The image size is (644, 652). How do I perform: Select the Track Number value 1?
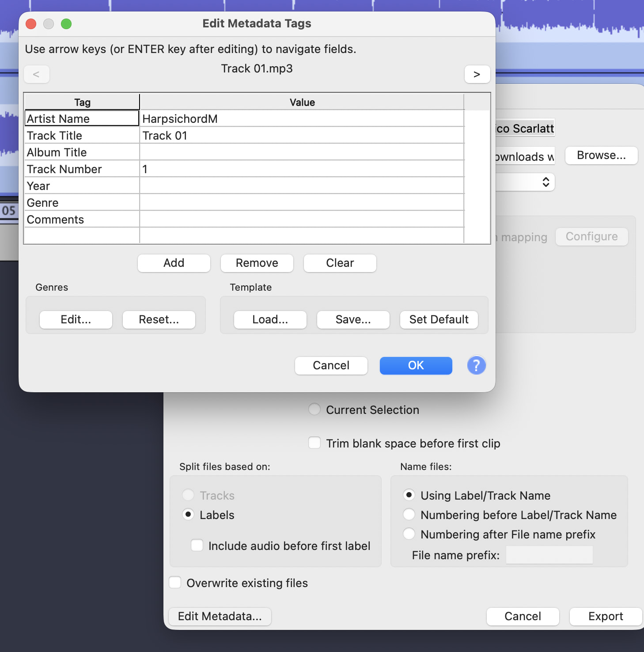302,169
